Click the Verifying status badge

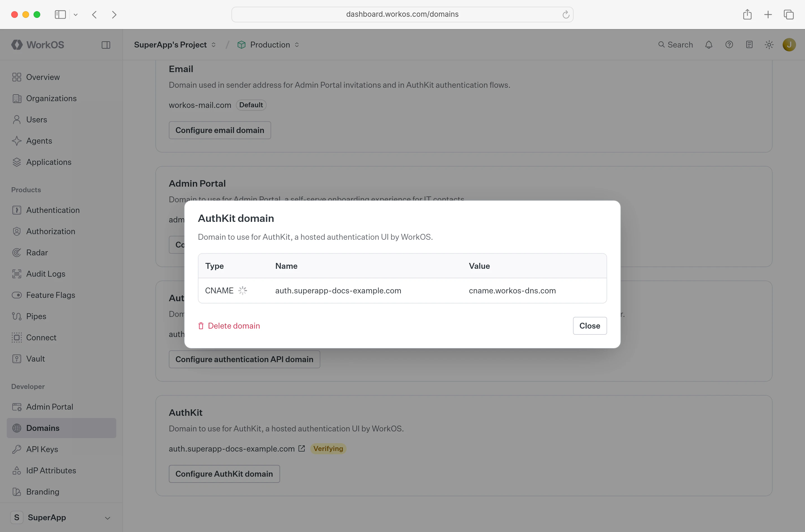tap(328, 448)
